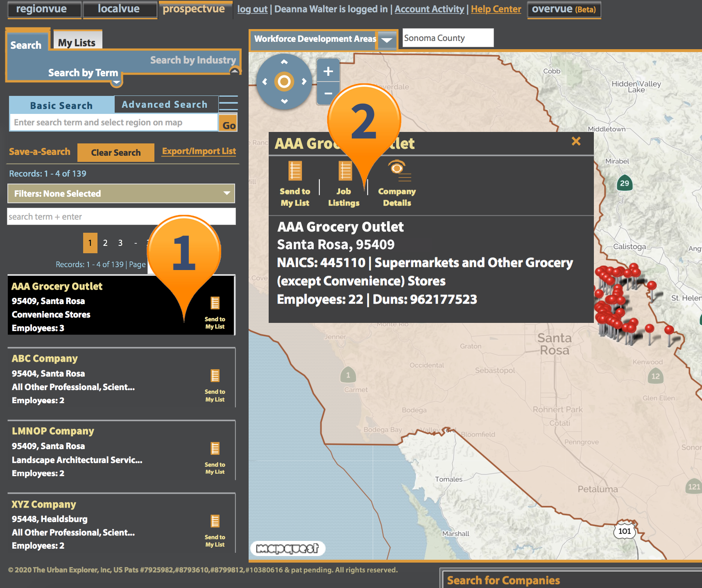This screenshot has width=702, height=588.
Task: Pan the map right with arrow
Action: pyautogui.click(x=304, y=82)
